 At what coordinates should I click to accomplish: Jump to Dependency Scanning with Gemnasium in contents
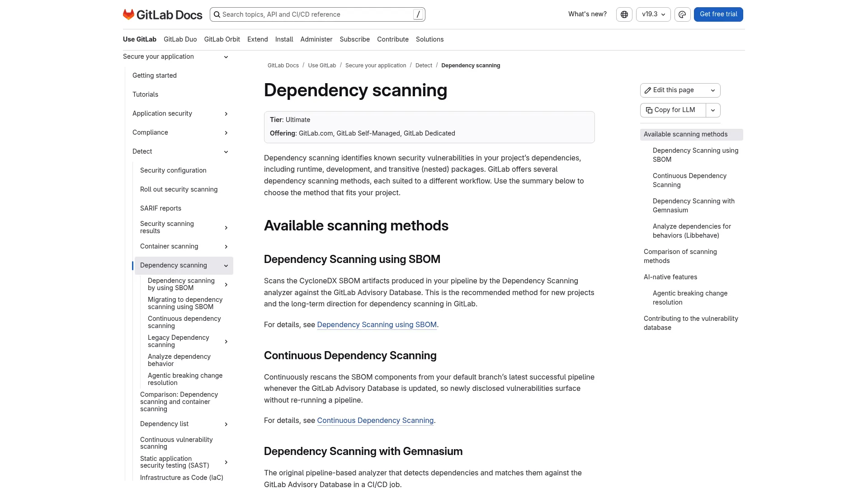click(693, 206)
